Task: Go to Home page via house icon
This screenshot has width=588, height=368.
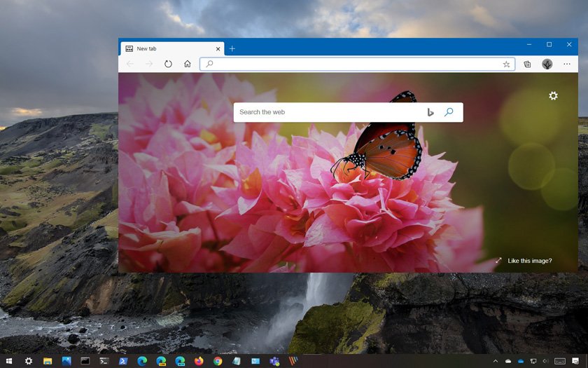Action: pos(188,64)
